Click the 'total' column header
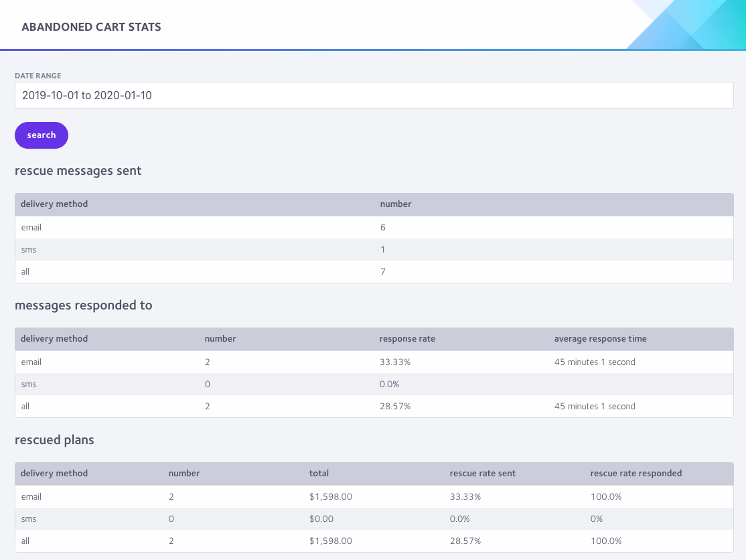Image resolution: width=746 pixels, height=560 pixels. (x=319, y=474)
